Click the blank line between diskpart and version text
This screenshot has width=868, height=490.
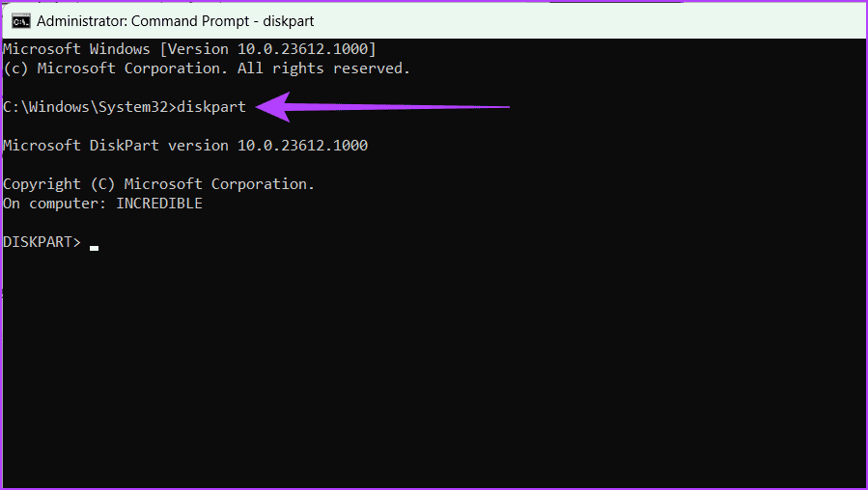click(x=193, y=126)
